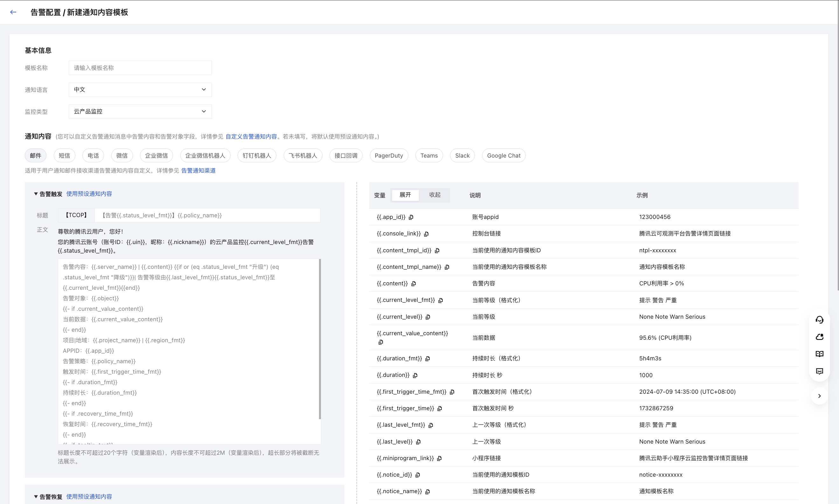Copy the {{.current_value_content}} variable
Viewport: 839px width, 504px height.
click(x=381, y=342)
